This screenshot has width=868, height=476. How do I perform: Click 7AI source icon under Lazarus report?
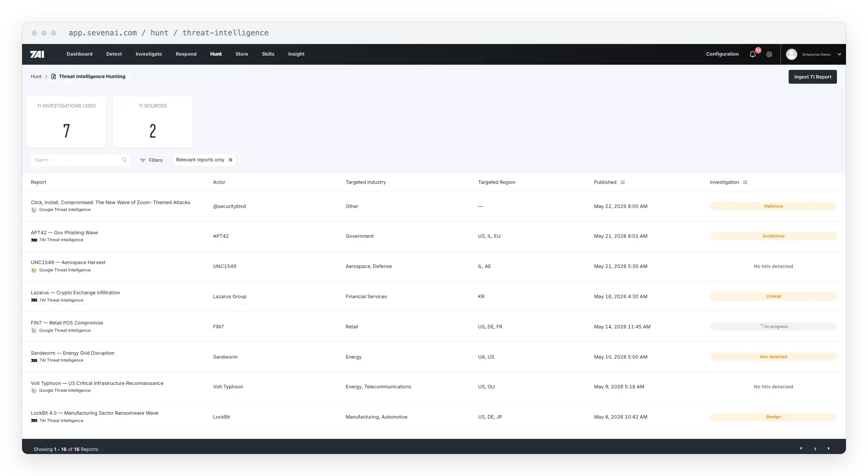coord(34,300)
